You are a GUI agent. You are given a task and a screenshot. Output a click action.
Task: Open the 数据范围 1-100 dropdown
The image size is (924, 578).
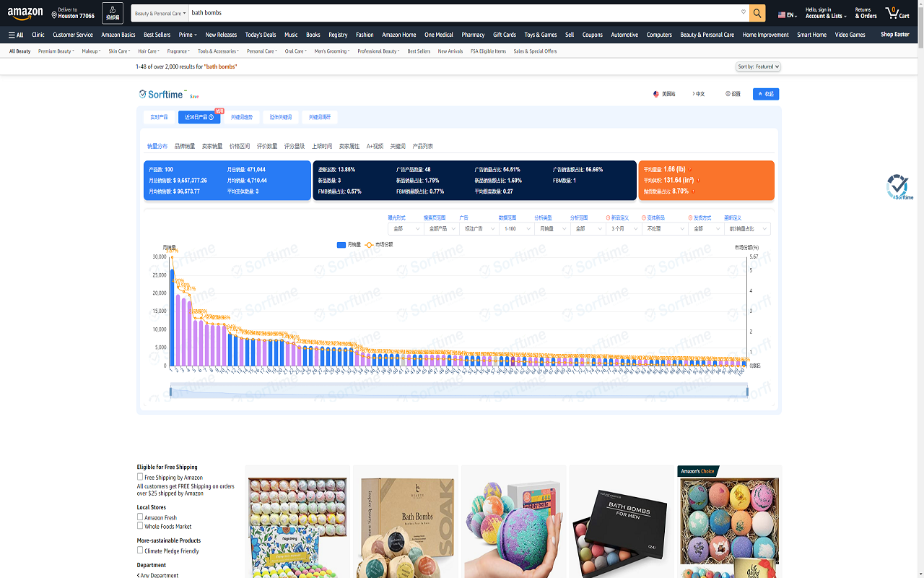tap(516, 228)
